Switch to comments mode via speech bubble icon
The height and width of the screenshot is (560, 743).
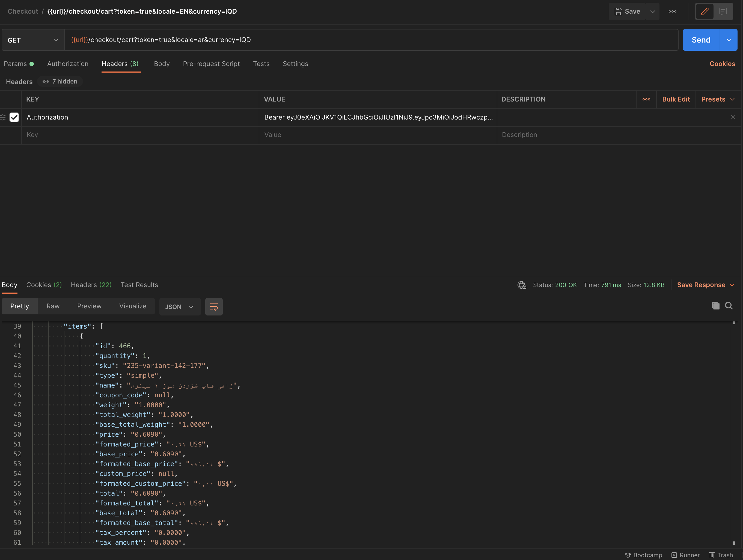tap(723, 11)
